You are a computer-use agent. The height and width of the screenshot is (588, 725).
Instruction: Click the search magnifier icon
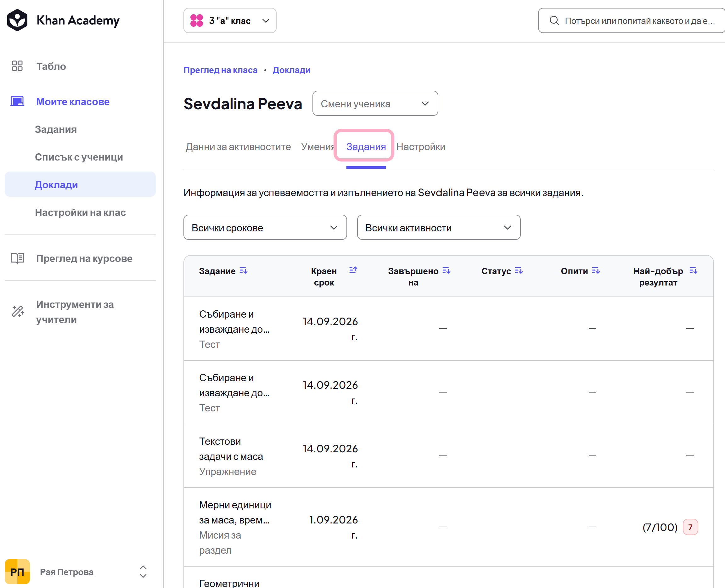click(554, 21)
